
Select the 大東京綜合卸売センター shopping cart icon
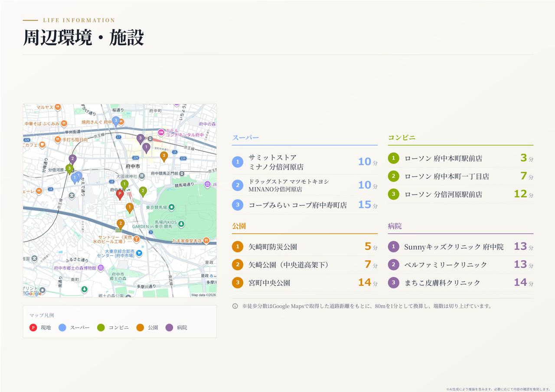click(x=139, y=253)
